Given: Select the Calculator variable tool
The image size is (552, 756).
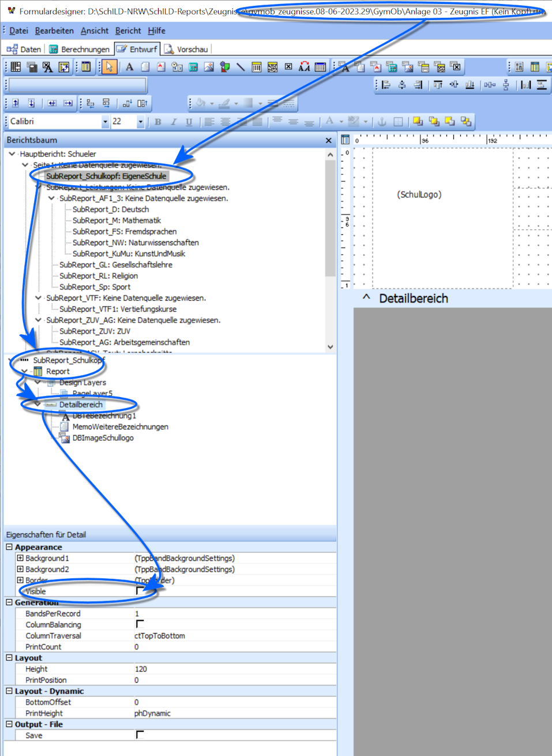Looking at the screenshot, I should coord(193,67).
